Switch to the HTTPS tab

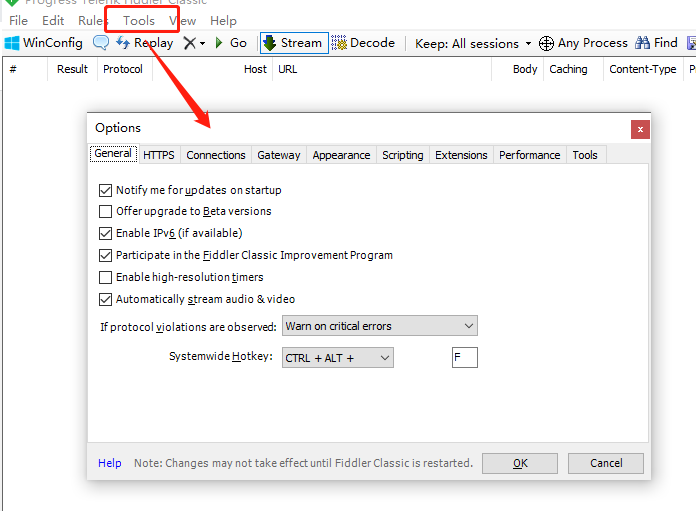point(158,155)
